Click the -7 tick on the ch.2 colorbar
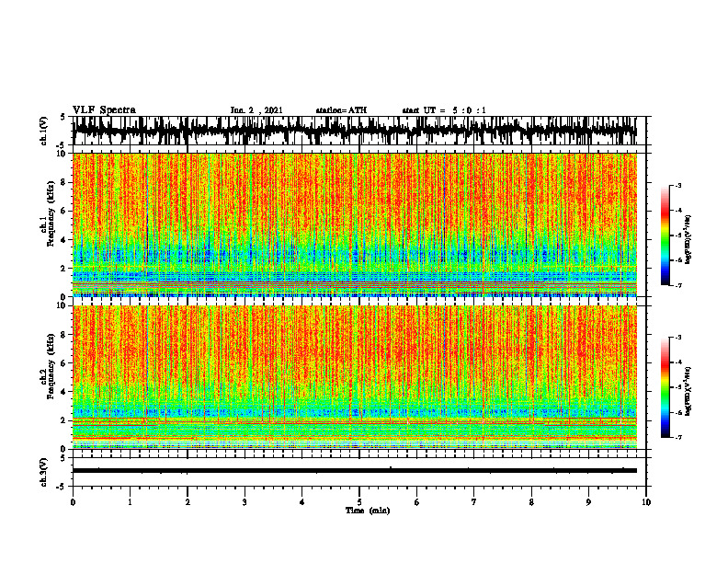This screenshot has height=563, width=728. tap(678, 437)
